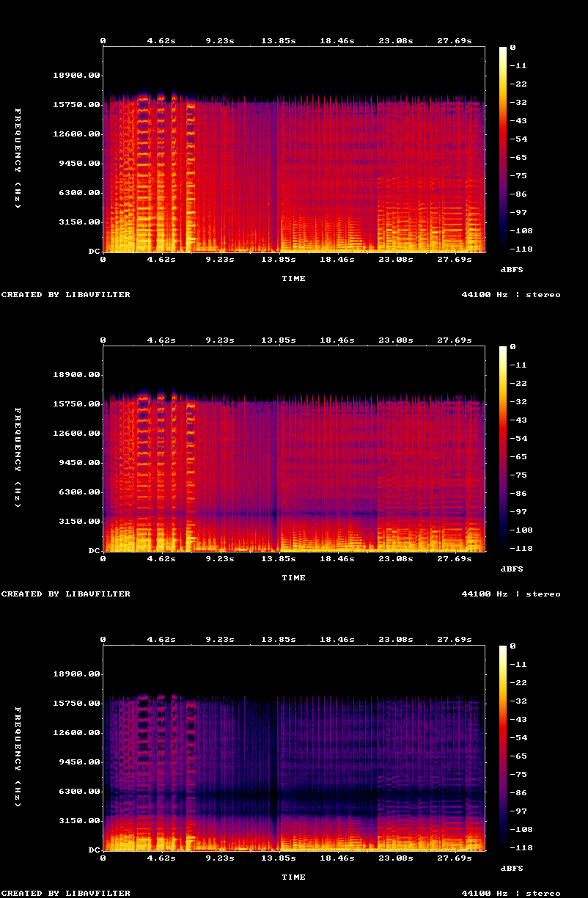Click the '18900.00' frequency tick on the second spectrogram
This screenshot has height=898, width=588.
point(77,375)
